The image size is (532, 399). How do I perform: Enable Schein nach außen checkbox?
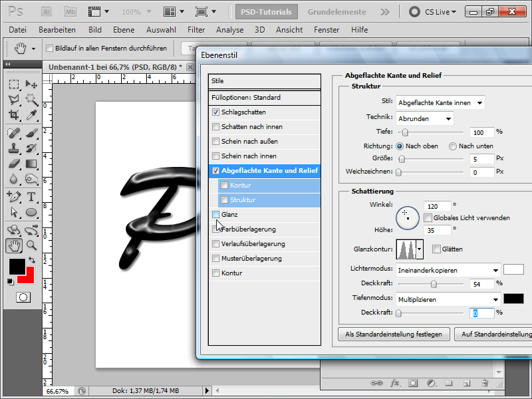pos(215,141)
